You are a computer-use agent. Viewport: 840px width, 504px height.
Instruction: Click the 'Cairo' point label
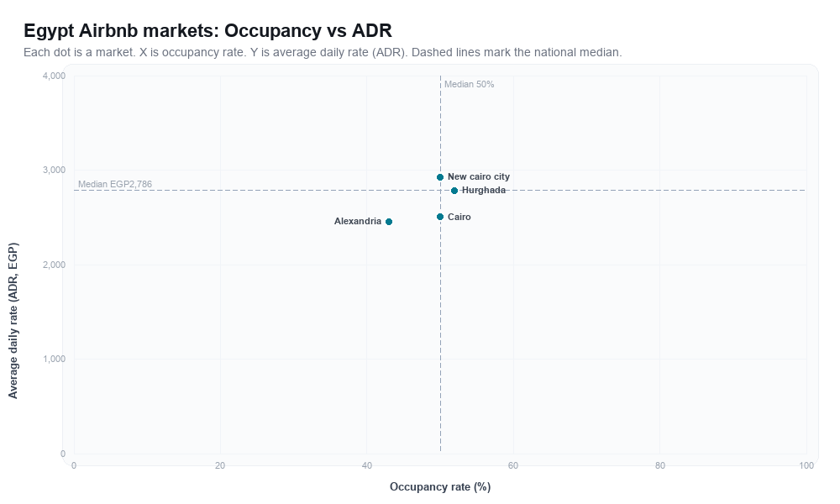(x=459, y=217)
